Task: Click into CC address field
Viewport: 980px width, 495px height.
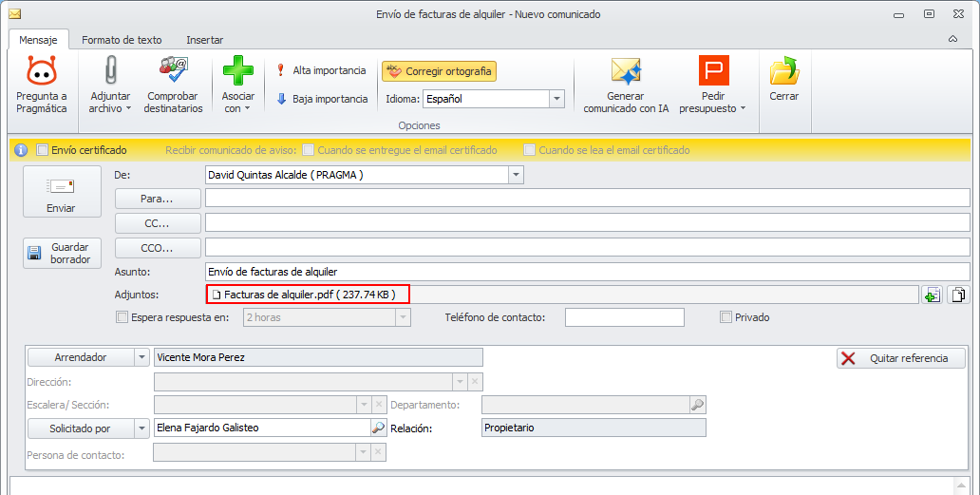Action: (588, 222)
